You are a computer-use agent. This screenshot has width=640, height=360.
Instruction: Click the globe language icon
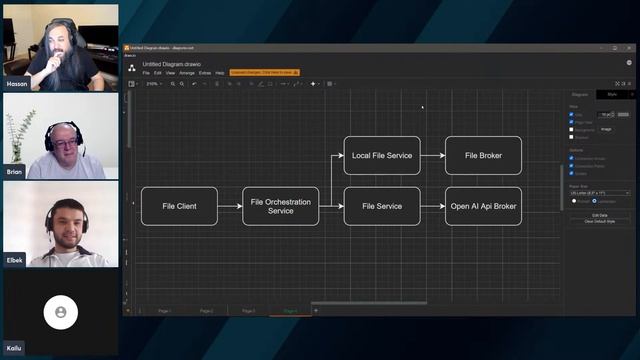point(629,63)
